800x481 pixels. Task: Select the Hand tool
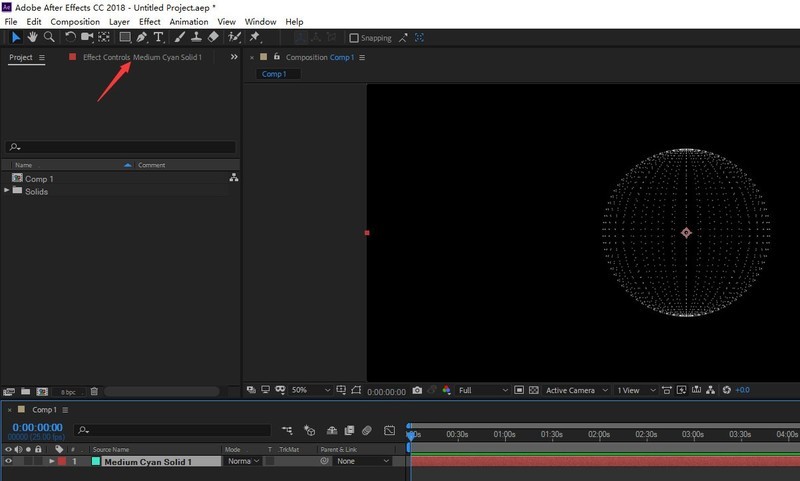(32, 37)
